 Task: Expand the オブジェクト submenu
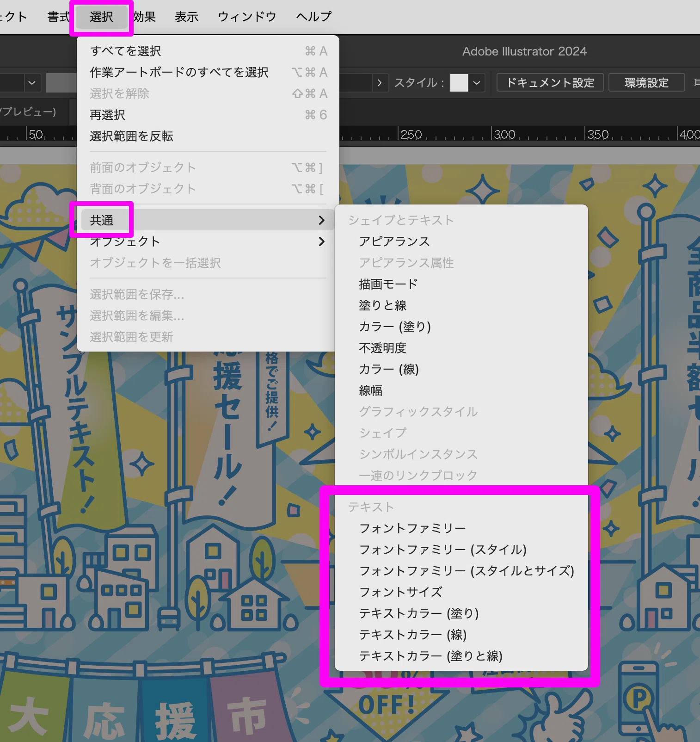208,241
